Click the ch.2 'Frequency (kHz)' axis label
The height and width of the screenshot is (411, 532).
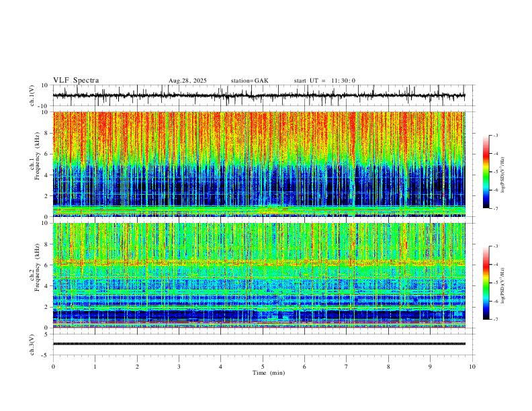point(37,267)
